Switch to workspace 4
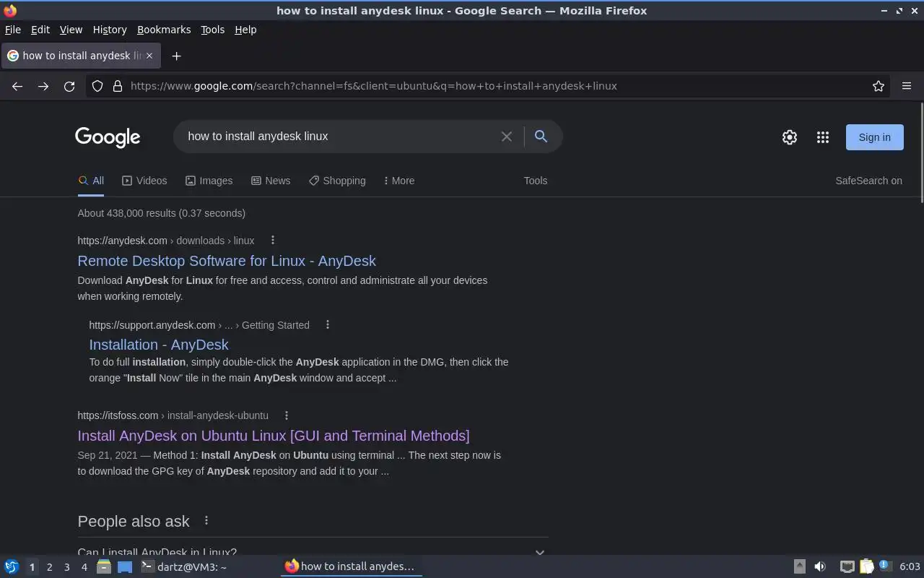924x578 pixels. coord(84,567)
